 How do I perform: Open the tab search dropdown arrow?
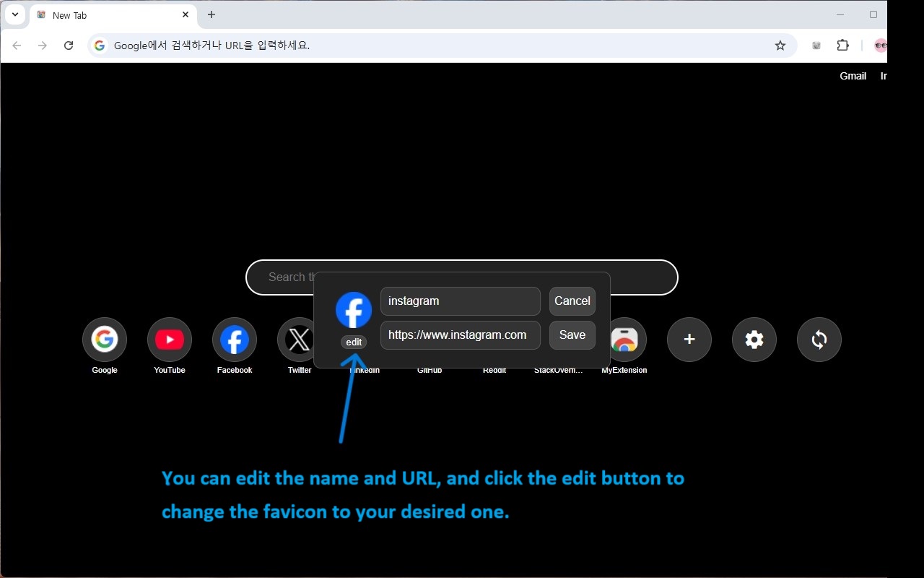pos(14,14)
